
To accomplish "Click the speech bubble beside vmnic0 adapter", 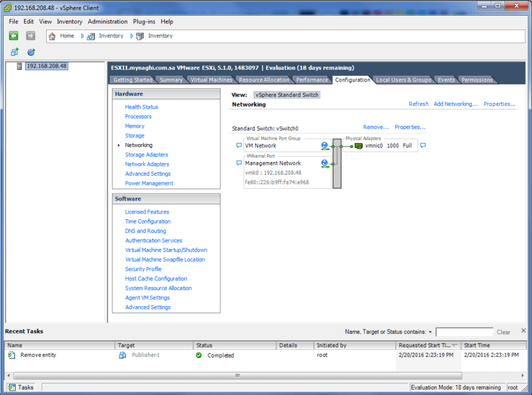I will pyautogui.click(x=423, y=146).
